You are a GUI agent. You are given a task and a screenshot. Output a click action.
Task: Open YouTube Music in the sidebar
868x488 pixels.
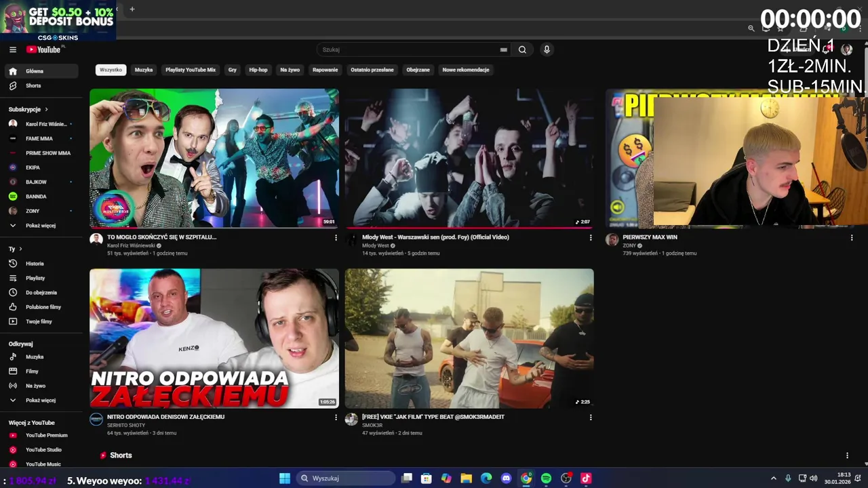click(x=42, y=464)
